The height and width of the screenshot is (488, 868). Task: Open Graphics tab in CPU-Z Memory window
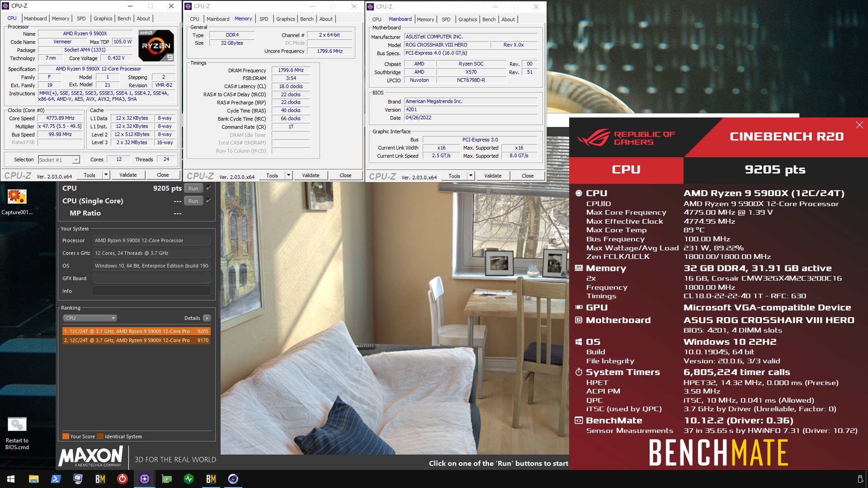tap(286, 19)
